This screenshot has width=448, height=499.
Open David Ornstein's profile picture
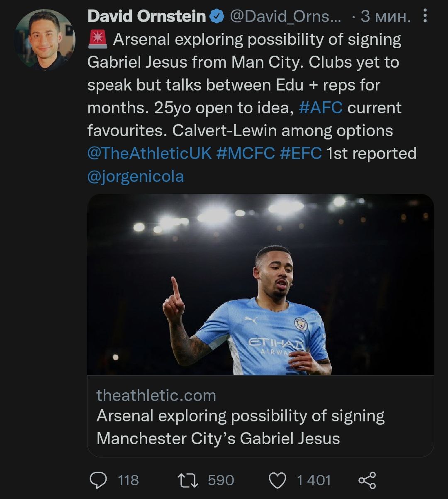(x=45, y=40)
